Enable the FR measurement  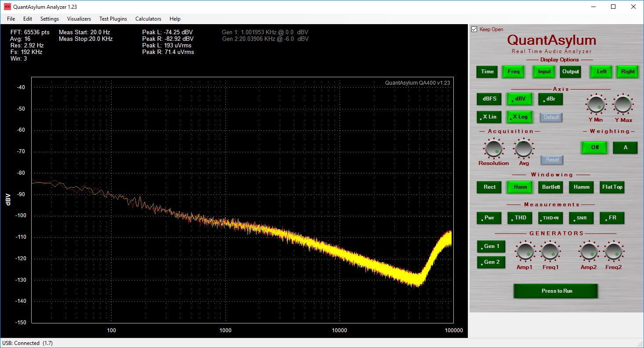(612, 218)
